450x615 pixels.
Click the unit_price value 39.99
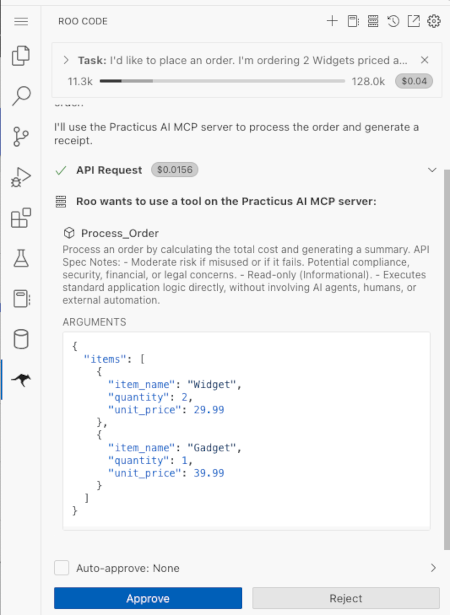[x=209, y=473]
